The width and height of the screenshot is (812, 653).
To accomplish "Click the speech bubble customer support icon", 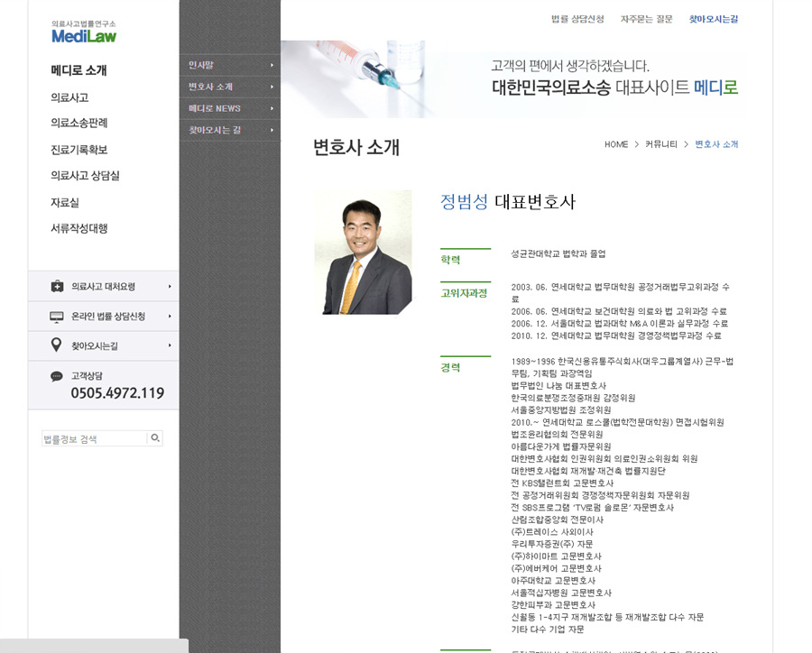I will (57, 376).
